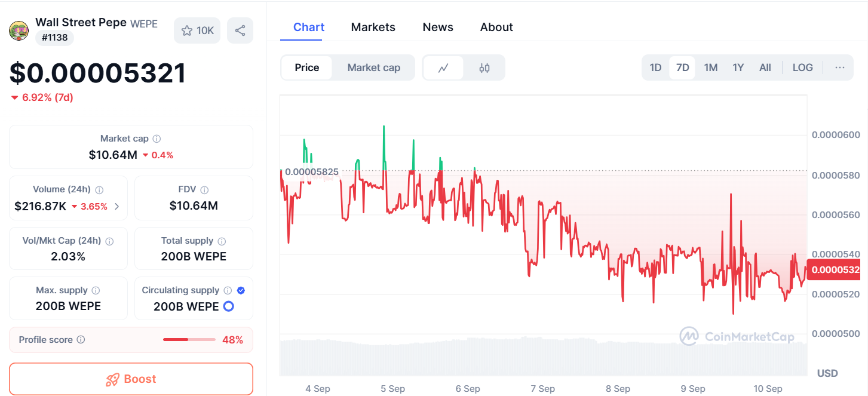868x396 pixels.
Task: Open the share icon button
Action: coord(240,30)
